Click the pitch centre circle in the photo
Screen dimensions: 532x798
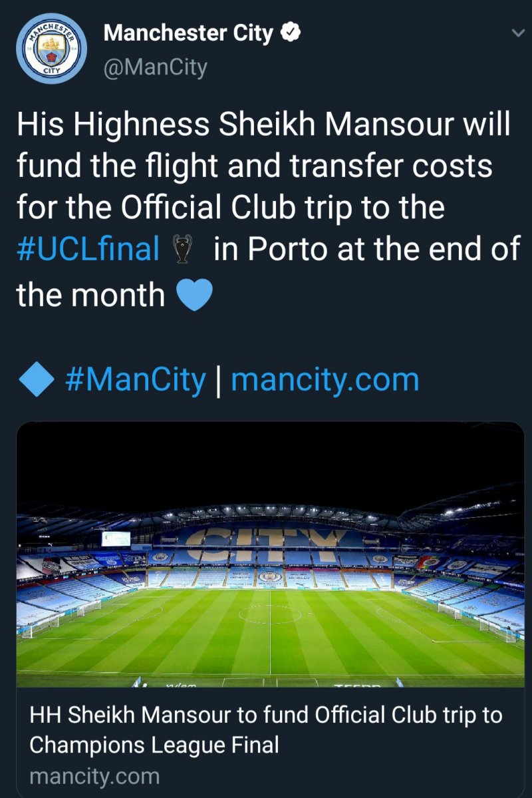270,613
